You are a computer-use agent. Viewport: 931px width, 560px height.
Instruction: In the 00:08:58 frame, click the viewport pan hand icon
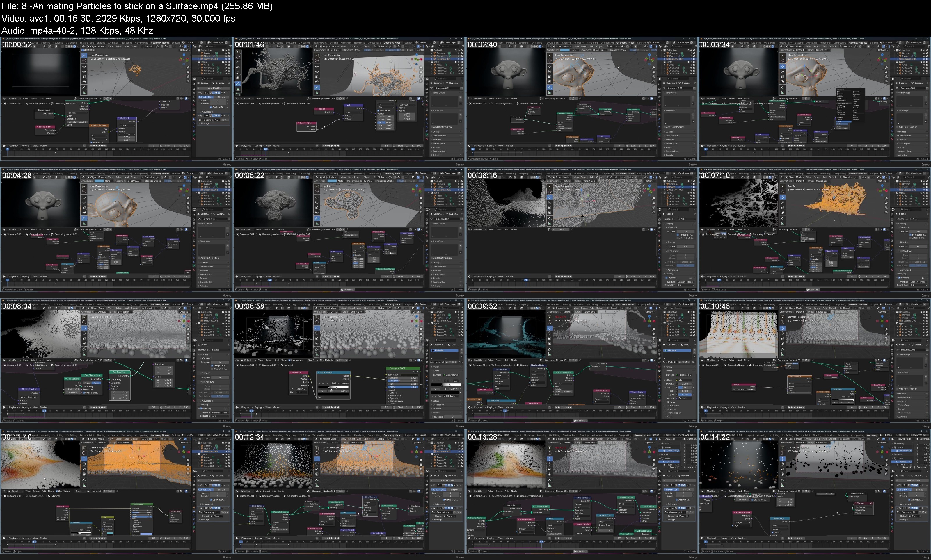pos(421,334)
